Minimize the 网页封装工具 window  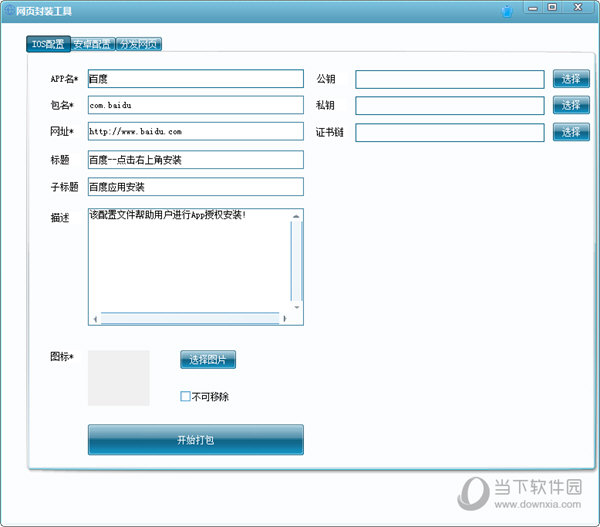tap(533, 8)
